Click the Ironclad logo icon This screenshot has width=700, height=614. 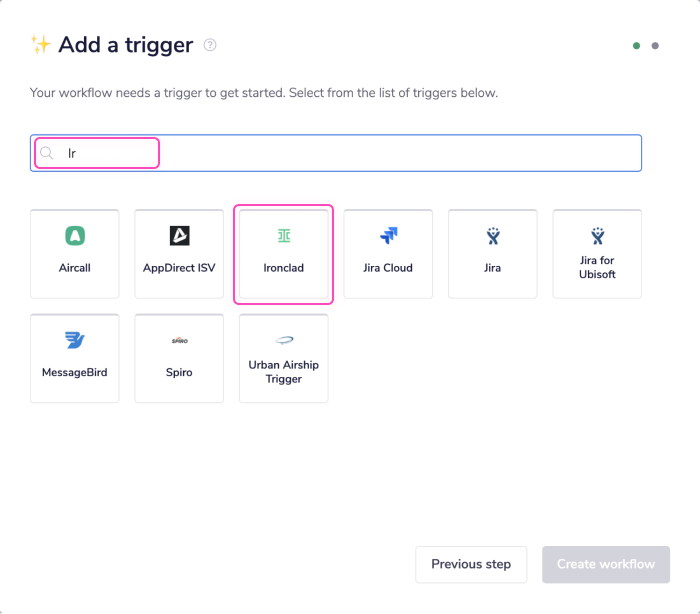284,236
